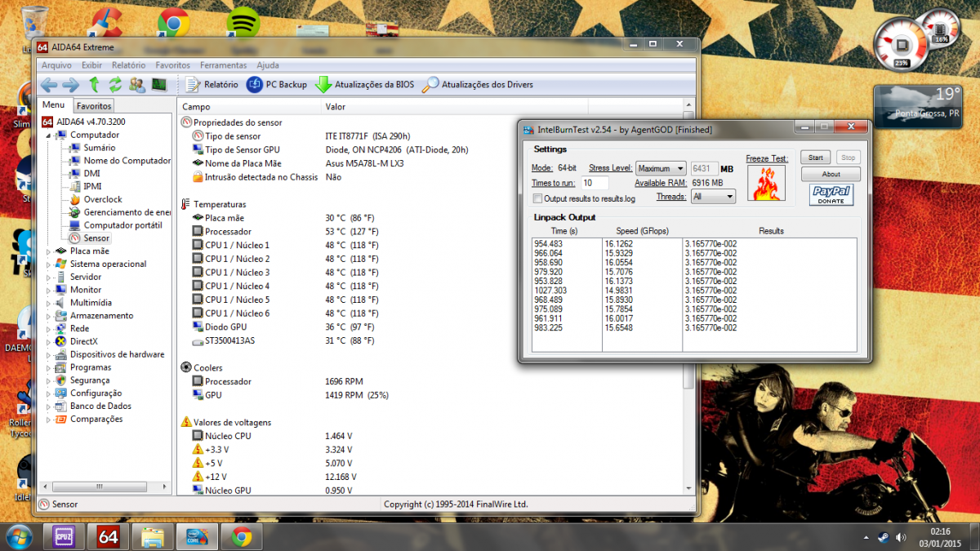Open the Arquivo menu
Viewport: 980px width, 551px height.
pos(56,65)
